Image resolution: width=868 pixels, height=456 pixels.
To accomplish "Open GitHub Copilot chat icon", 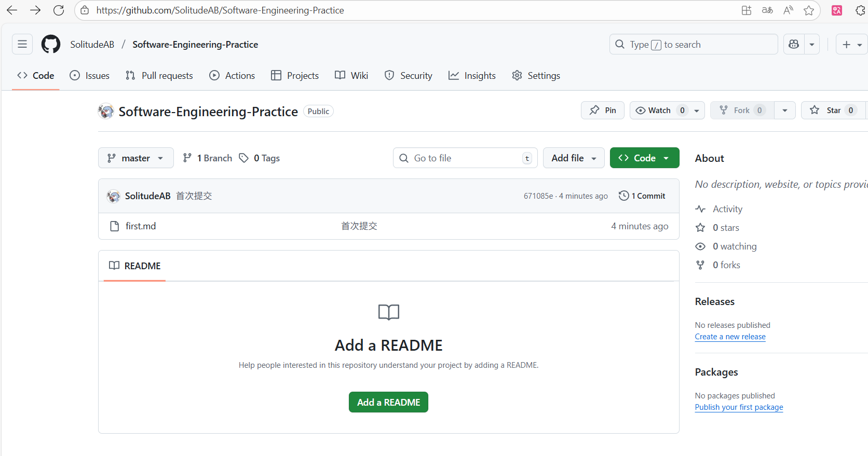I will [x=794, y=45].
